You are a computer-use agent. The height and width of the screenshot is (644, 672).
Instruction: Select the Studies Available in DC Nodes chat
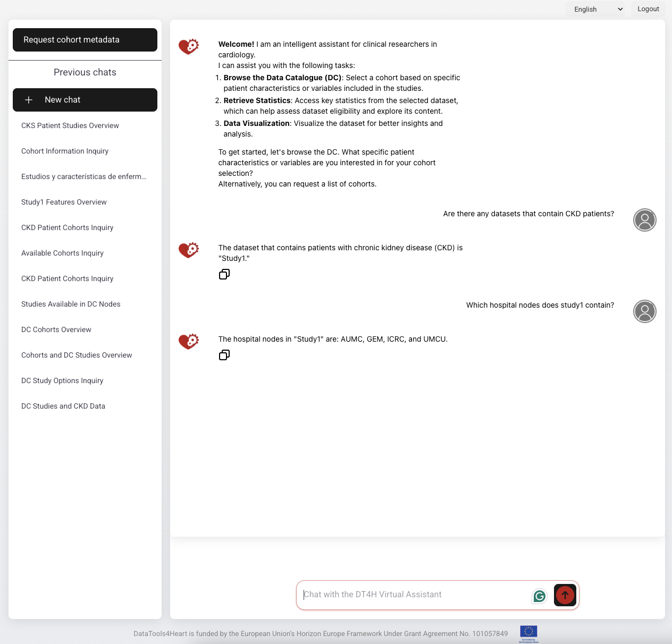click(71, 304)
